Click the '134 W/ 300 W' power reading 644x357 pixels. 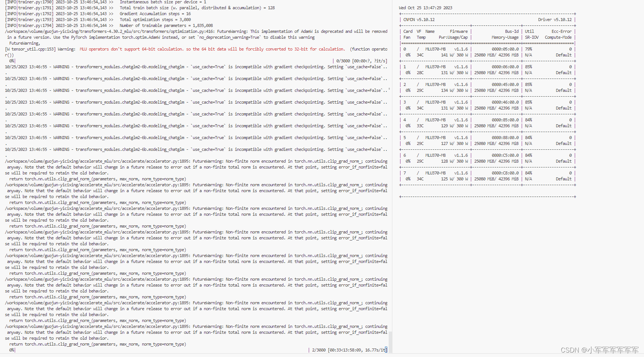point(454,90)
